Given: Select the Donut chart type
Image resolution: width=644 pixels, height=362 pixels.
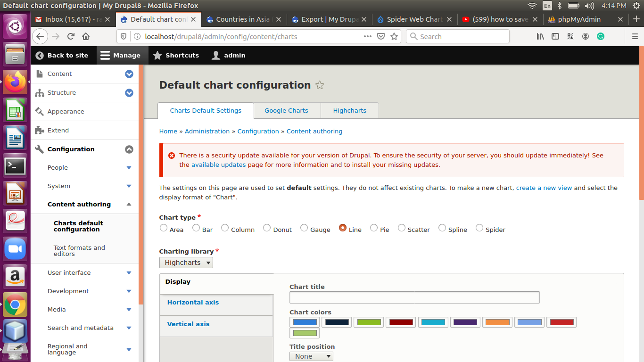Looking at the screenshot, I should pyautogui.click(x=267, y=228).
